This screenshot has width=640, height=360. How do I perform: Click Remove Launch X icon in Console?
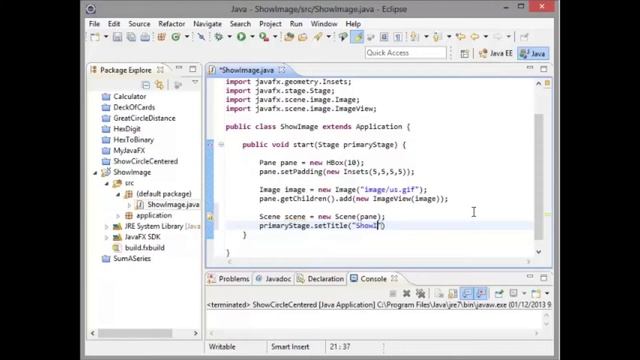407,293
